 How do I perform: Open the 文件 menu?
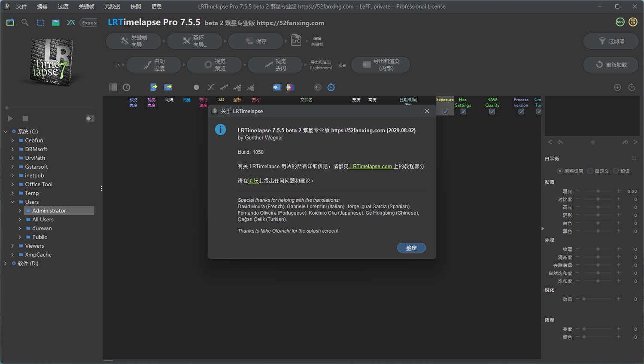pyautogui.click(x=21, y=6)
